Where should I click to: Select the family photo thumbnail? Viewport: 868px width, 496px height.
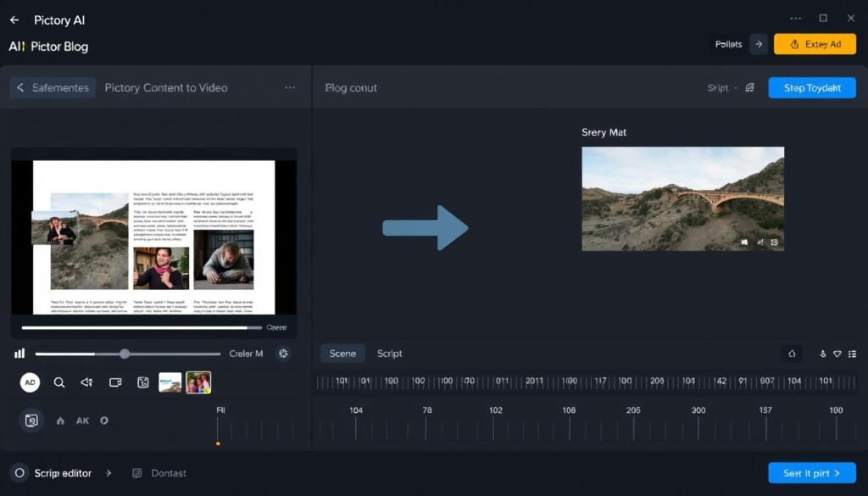198,382
